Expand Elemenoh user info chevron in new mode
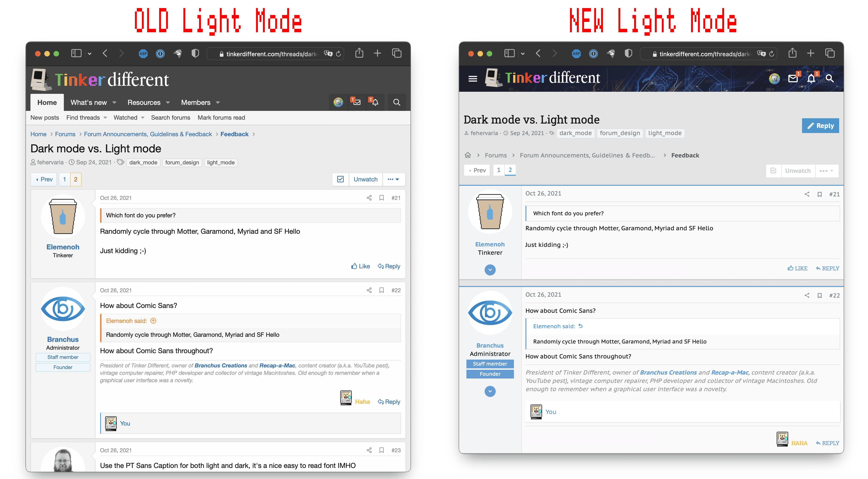 pyautogui.click(x=490, y=270)
